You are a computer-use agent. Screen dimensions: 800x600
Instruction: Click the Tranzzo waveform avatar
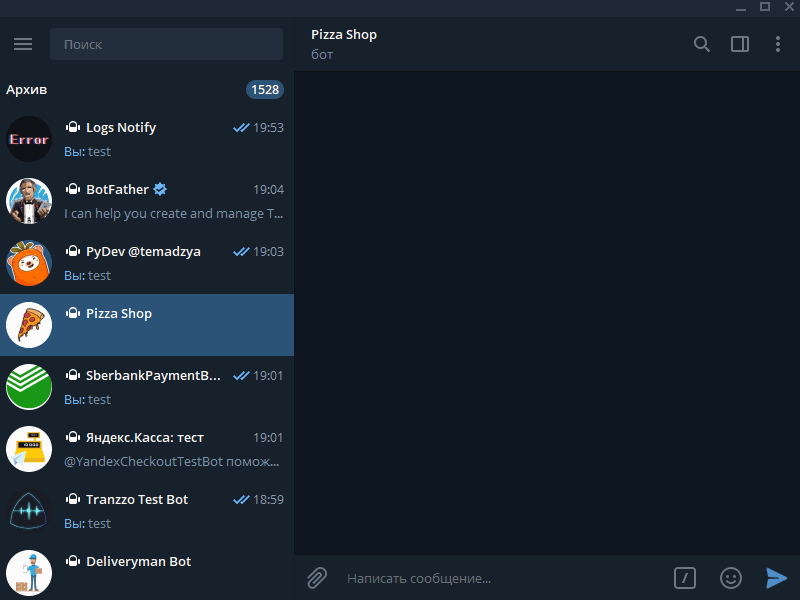tap(29, 511)
